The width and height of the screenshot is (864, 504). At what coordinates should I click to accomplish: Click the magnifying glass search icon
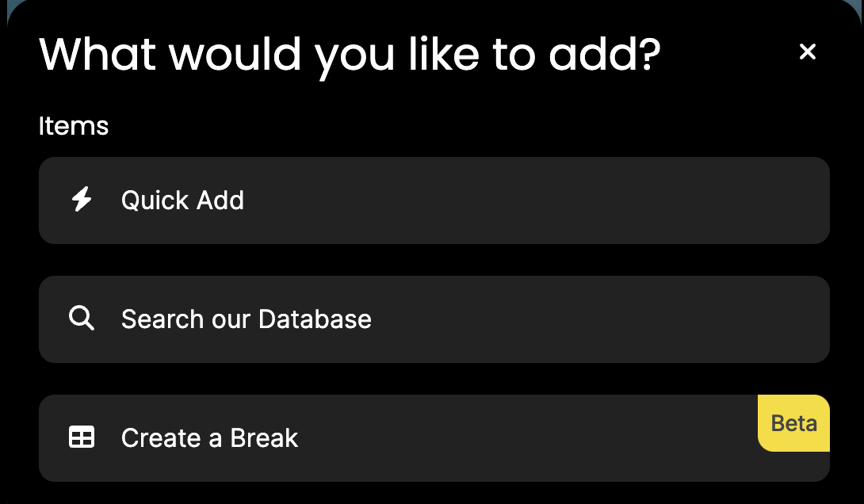pos(82,319)
